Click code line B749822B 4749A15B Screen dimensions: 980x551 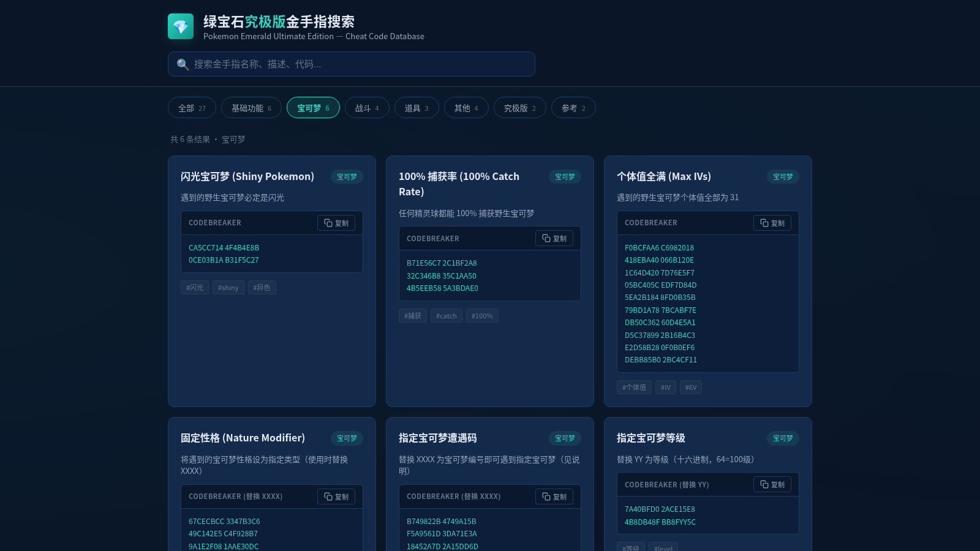point(442,522)
